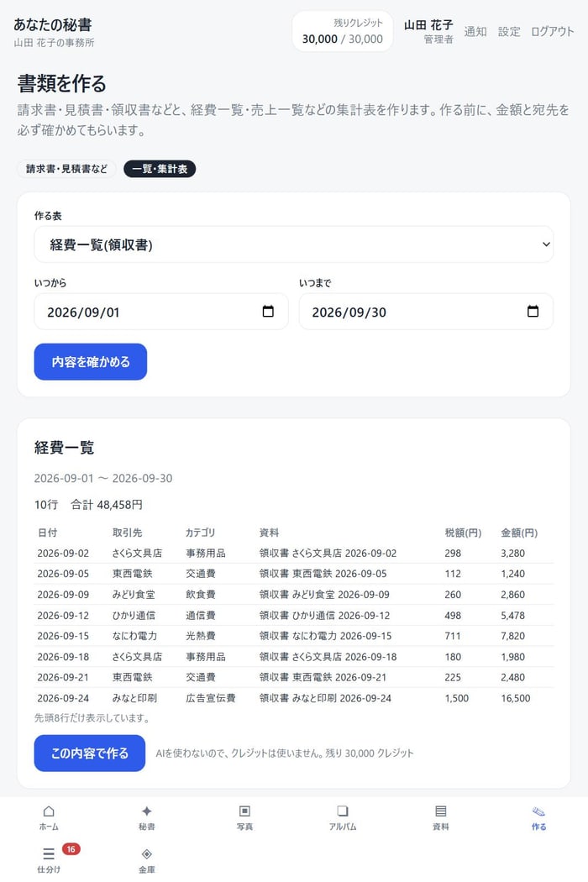The height and width of the screenshot is (882, 588).
Task: Click the この内容で作る button
Action: coord(90,753)
